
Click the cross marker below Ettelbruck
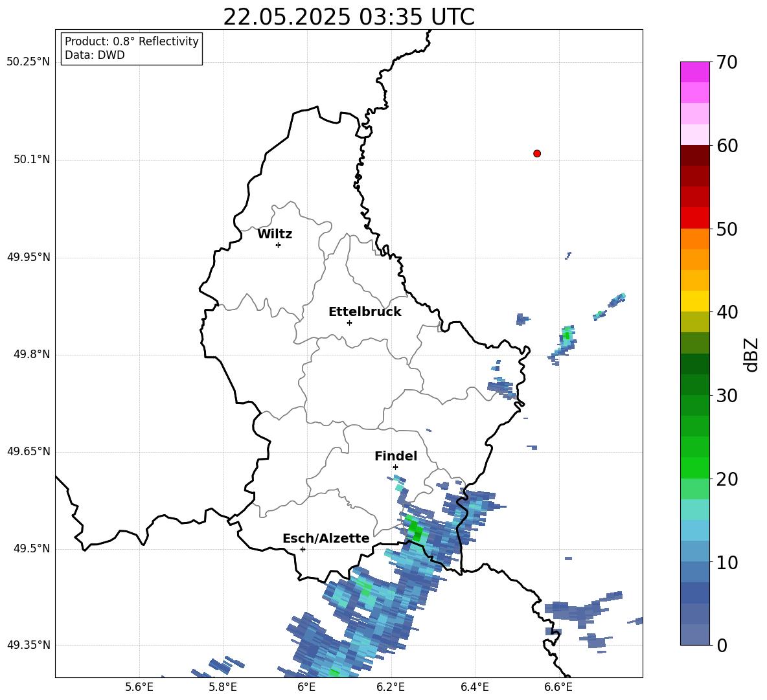click(x=349, y=322)
